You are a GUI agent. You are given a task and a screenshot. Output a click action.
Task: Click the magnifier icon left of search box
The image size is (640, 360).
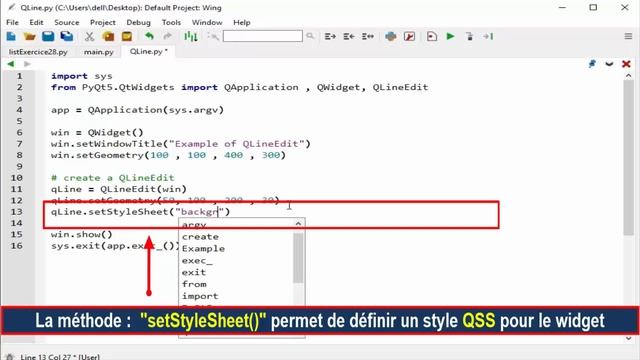(x=213, y=37)
